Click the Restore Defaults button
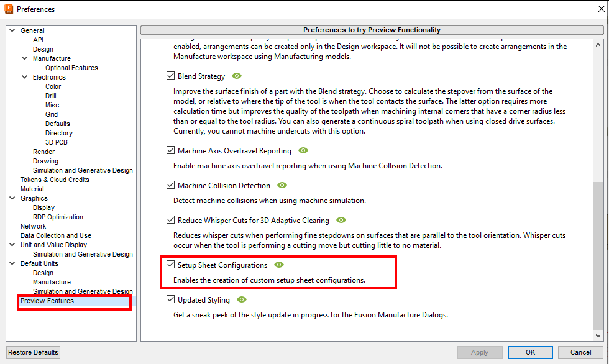The width and height of the screenshot is (609, 364). pyautogui.click(x=32, y=352)
